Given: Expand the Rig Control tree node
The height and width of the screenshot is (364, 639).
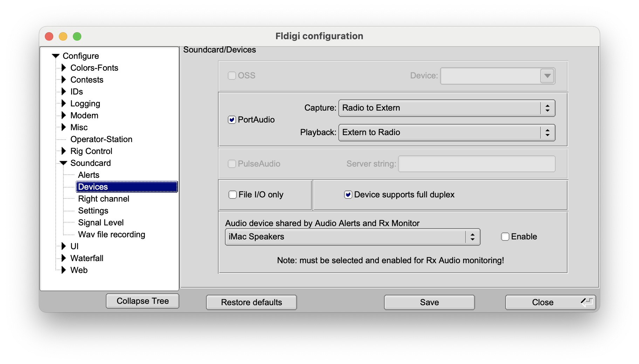Looking at the screenshot, I should coord(63,151).
